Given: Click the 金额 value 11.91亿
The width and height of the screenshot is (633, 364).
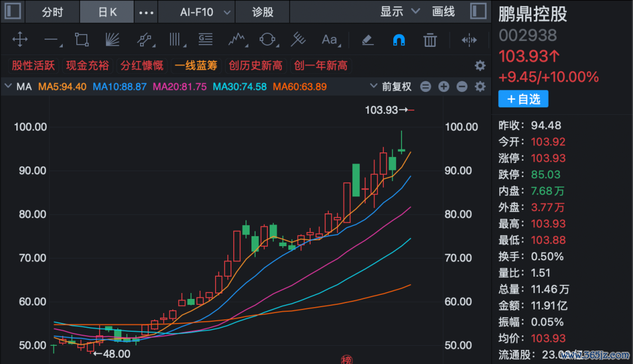Looking at the screenshot, I should pyautogui.click(x=549, y=305).
